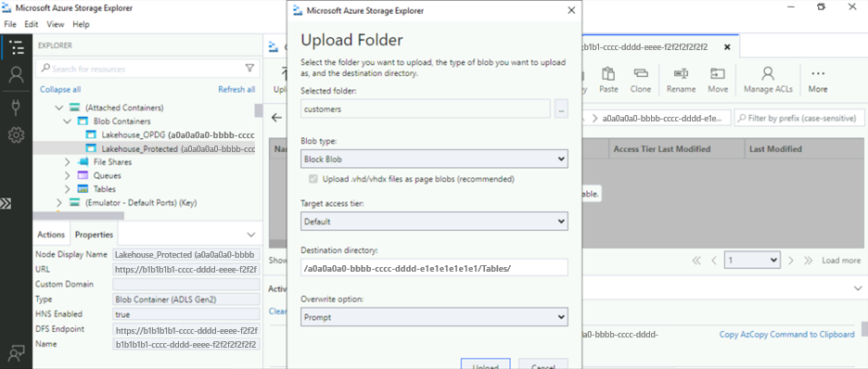This screenshot has height=369, width=868.
Task: Click the Load more link
Action: [841, 260]
